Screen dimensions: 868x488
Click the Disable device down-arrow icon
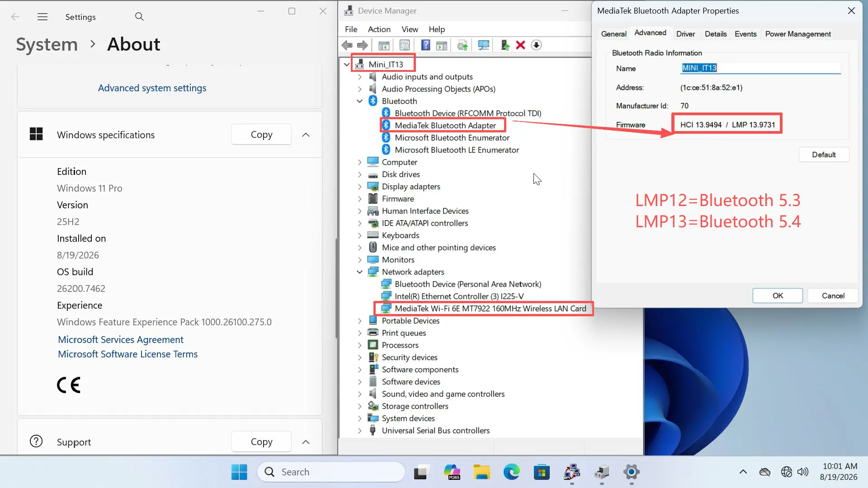click(x=536, y=45)
